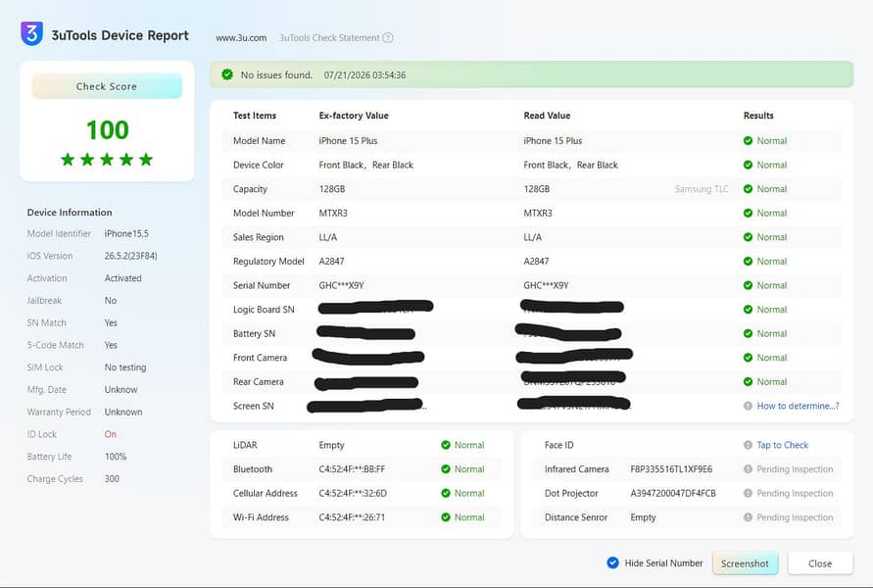Click the pending icon for Dot Projector
873x588 pixels.
(748, 493)
